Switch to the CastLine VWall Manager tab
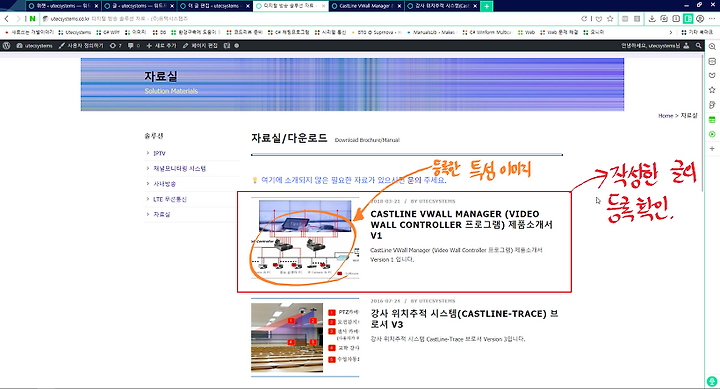The width and height of the screenshot is (720, 389). click(x=366, y=6)
